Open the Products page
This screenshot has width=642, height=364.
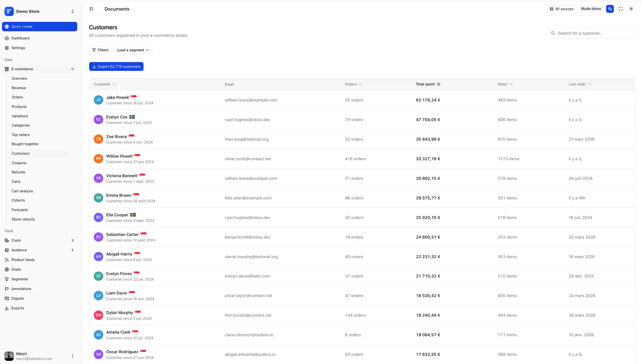click(x=19, y=107)
